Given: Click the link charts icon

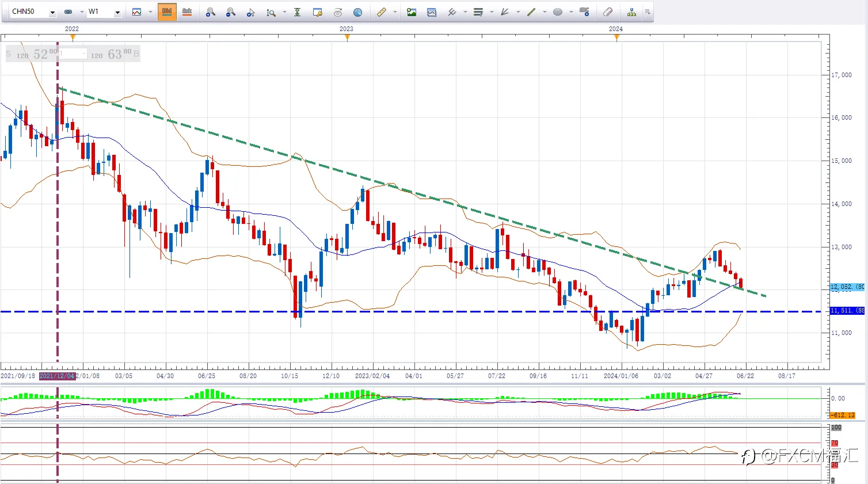Looking at the screenshot, I should 68,12.
